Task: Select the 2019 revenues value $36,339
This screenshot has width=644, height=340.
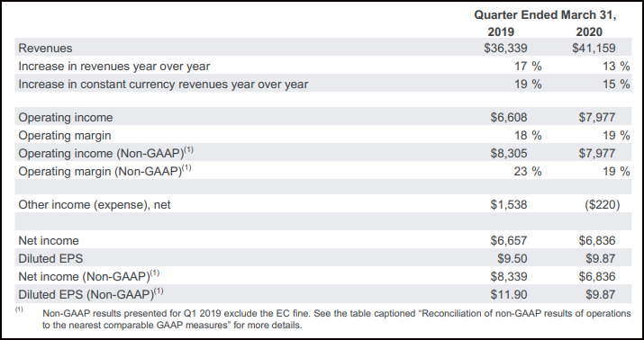Action: coord(505,48)
